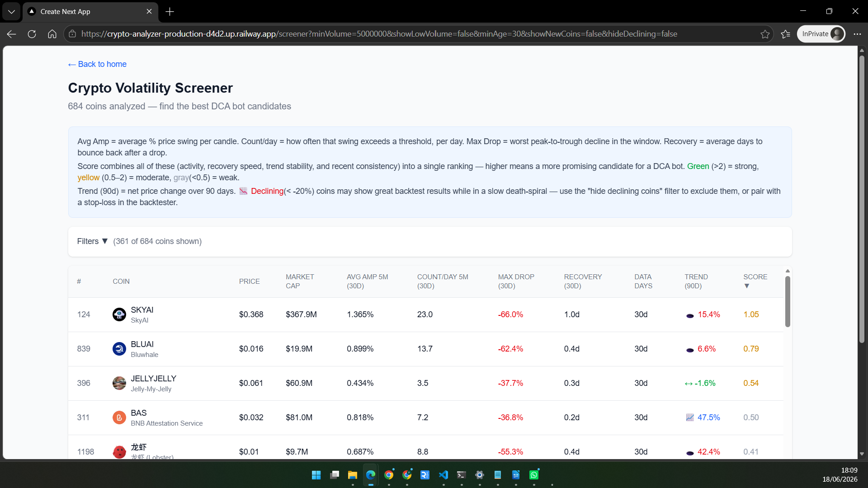Go to the browser home page icon
The width and height of the screenshot is (868, 488).
click(52, 34)
